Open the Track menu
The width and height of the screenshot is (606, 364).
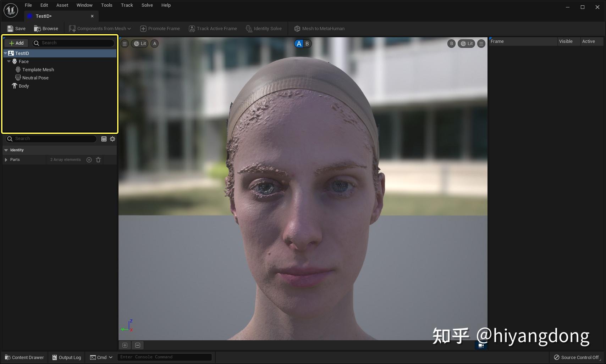pos(127,5)
